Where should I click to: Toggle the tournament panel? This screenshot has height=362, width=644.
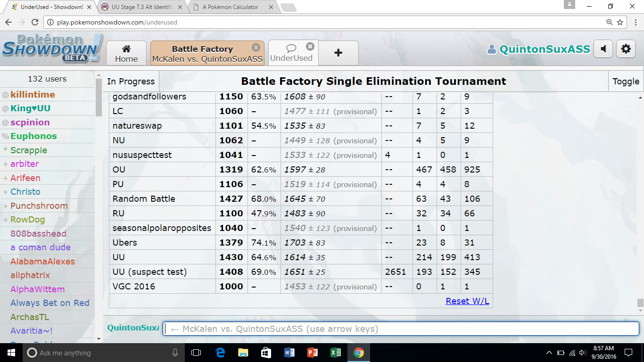tap(626, 81)
